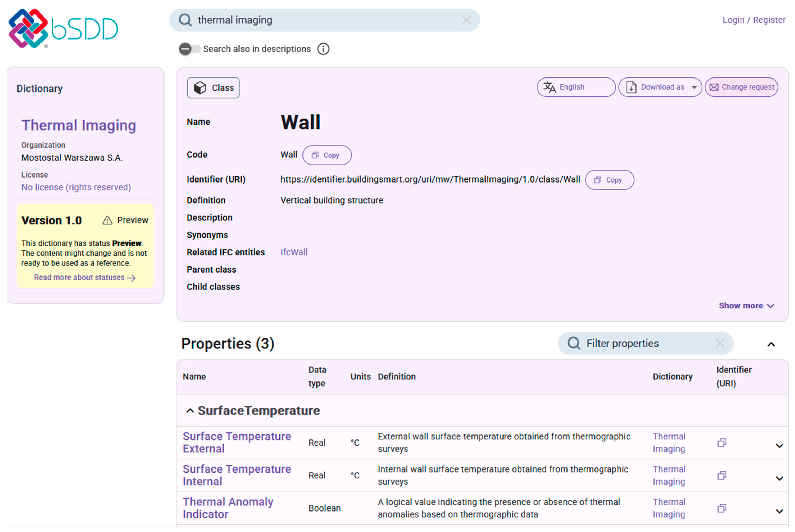Clear the thermal imaging search text
Screen dimensions: 795x532
click(466, 20)
